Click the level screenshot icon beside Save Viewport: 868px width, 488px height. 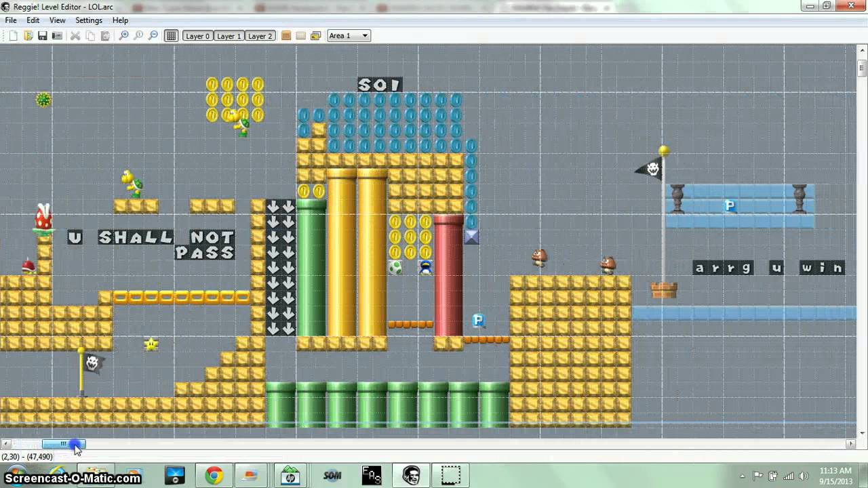pyautogui.click(x=57, y=36)
